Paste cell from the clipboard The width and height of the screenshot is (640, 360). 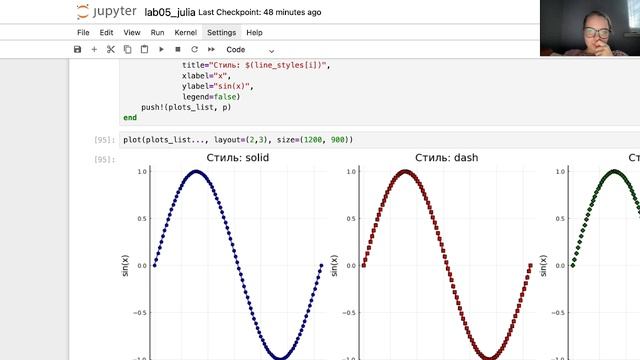[x=144, y=49]
